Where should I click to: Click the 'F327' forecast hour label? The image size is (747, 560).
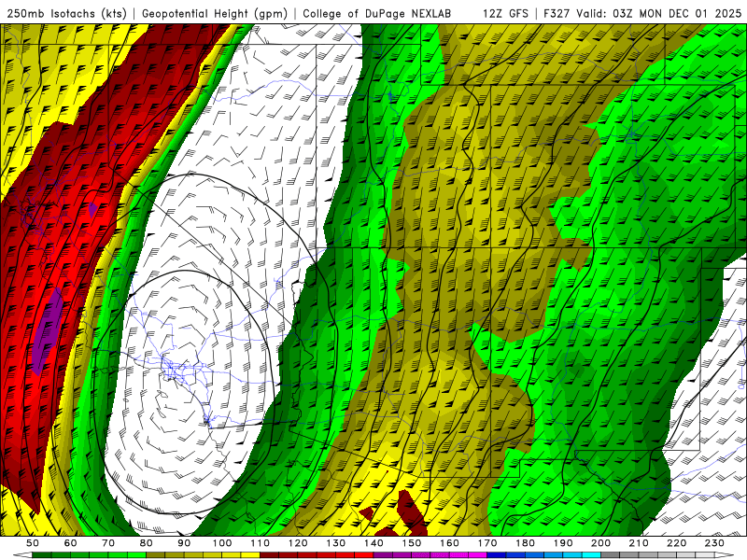tap(557, 13)
